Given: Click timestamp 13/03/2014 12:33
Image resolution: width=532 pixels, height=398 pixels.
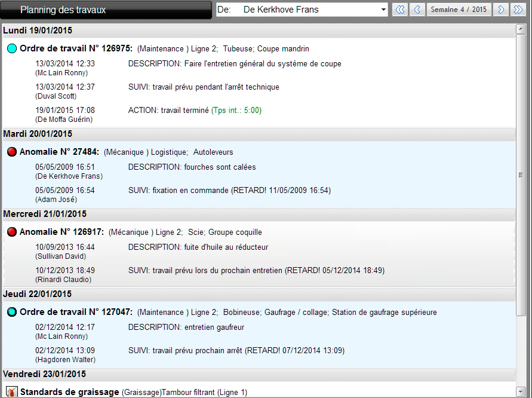Looking at the screenshot, I should click(65, 64).
